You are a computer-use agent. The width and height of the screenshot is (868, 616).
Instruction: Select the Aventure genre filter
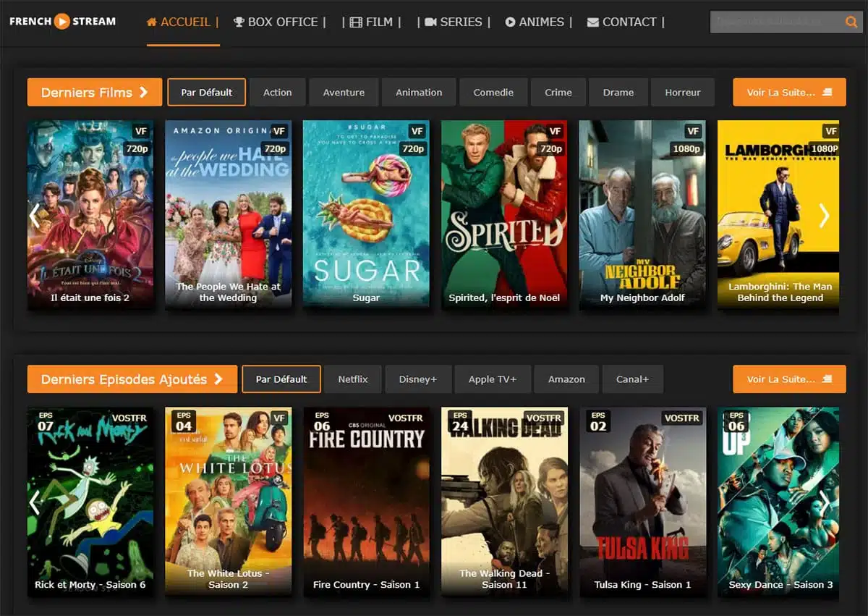click(344, 92)
